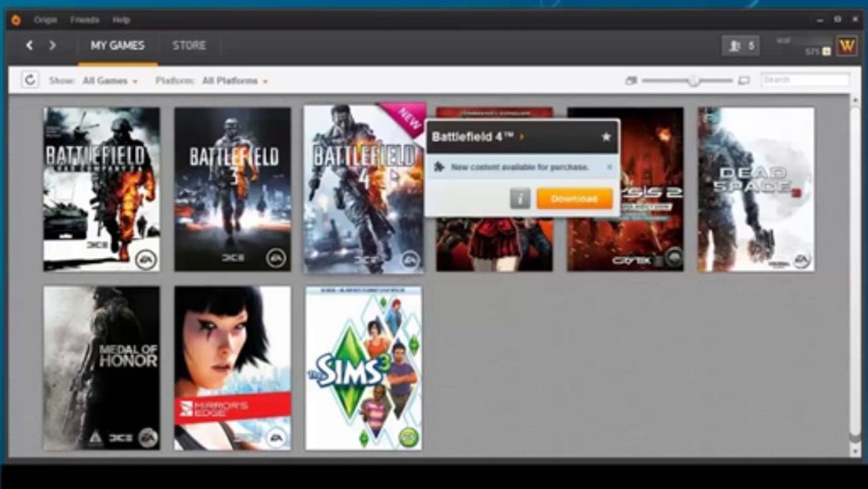Image resolution: width=868 pixels, height=489 pixels.
Task: Switch to the MY GAMES tab
Action: point(118,46)
